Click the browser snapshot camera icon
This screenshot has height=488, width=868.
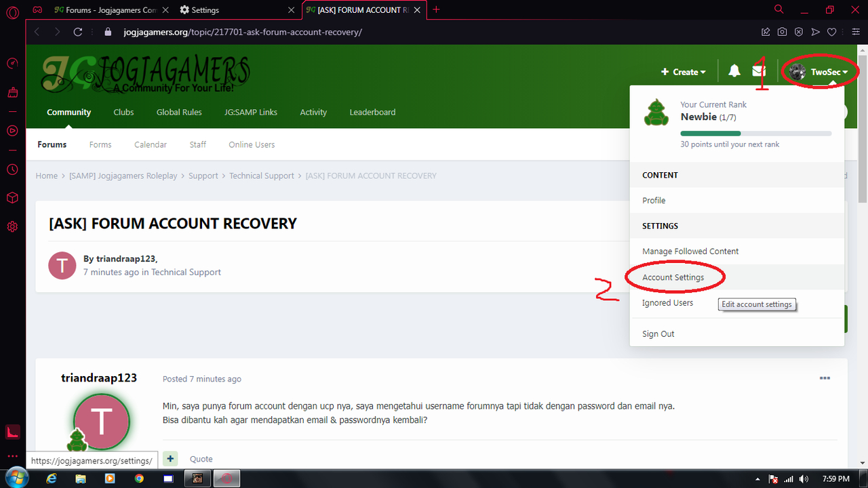tap(782, 32)
